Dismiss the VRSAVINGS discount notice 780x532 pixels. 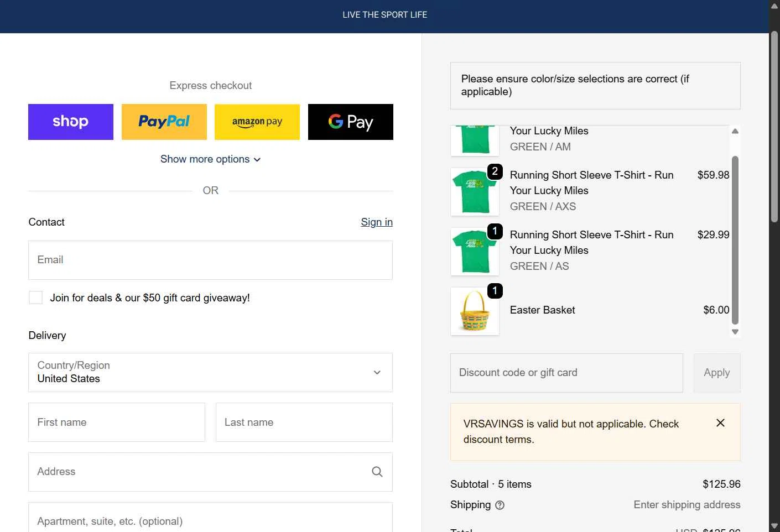tap(720, 423)
